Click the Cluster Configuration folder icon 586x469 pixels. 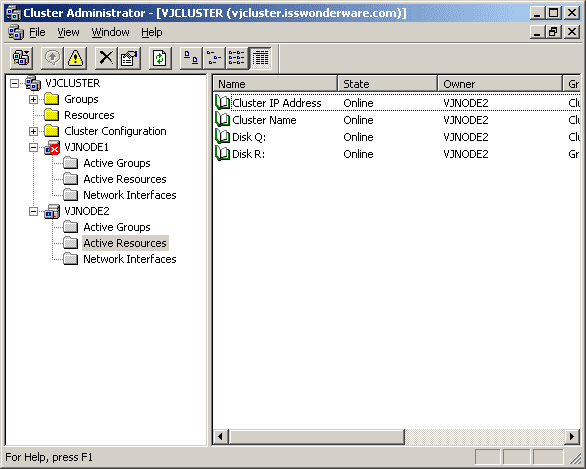click(52, 131)
